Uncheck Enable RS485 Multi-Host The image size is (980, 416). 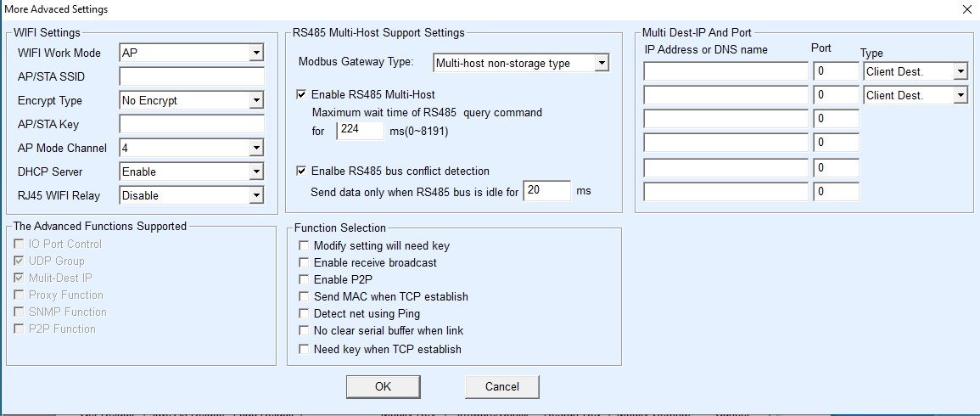tap(303, 94)
